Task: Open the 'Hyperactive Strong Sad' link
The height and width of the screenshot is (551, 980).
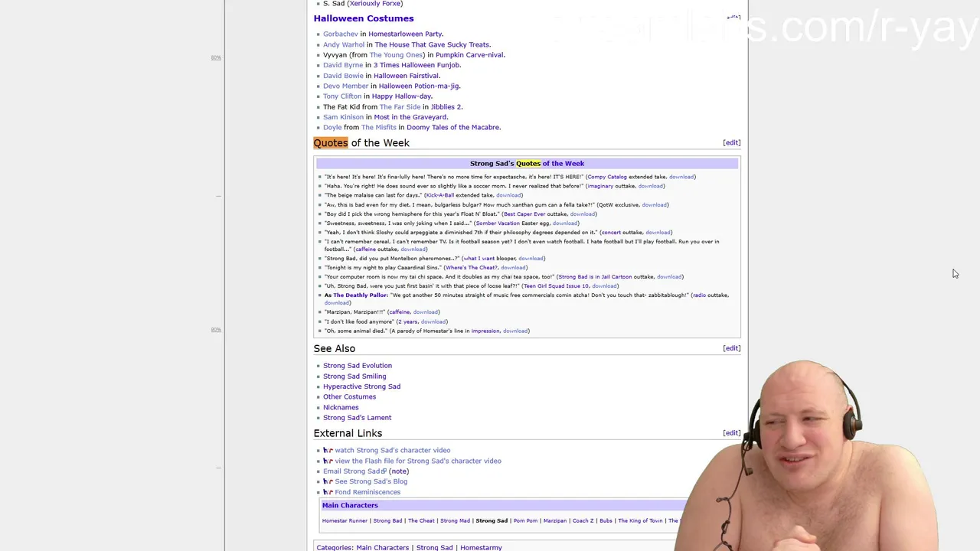Action: point(361,386)
